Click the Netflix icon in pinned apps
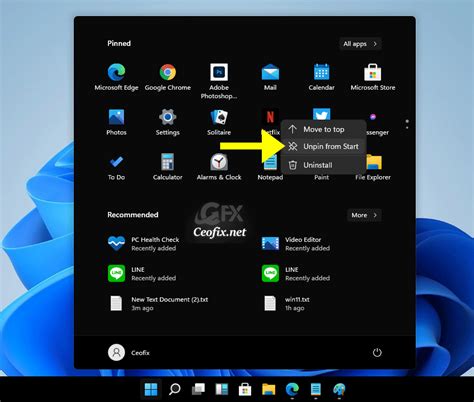The width and height of the screenshot is (474, 402). tap(270, 117)
